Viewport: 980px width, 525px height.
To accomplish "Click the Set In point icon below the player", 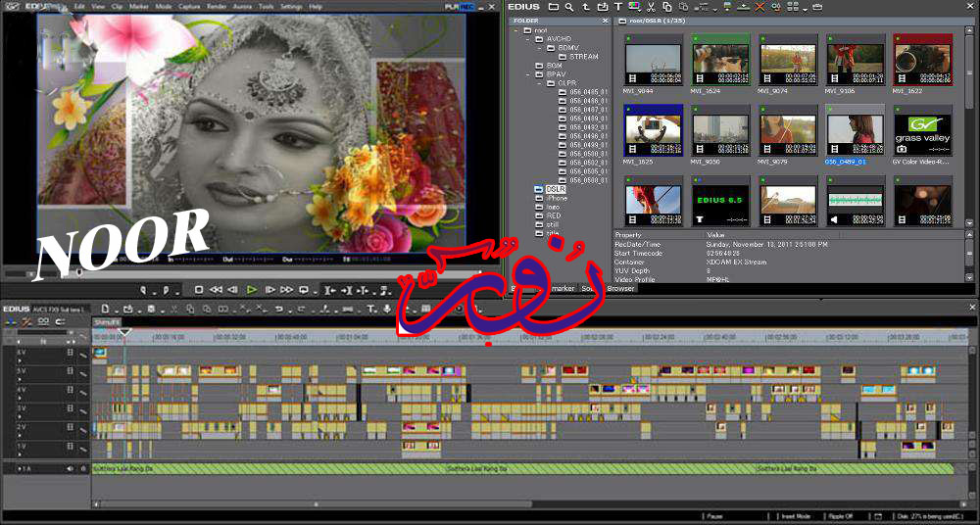I will [143, 290].
